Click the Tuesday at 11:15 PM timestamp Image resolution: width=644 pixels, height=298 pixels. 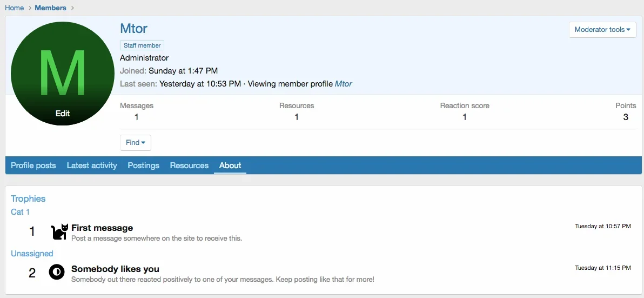[x=603, y=268]
